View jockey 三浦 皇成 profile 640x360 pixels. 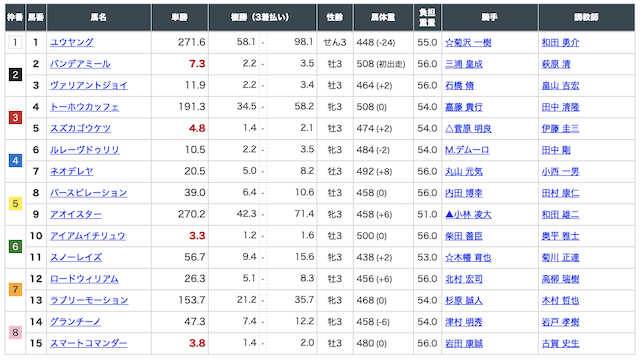(x=464, y=64)
